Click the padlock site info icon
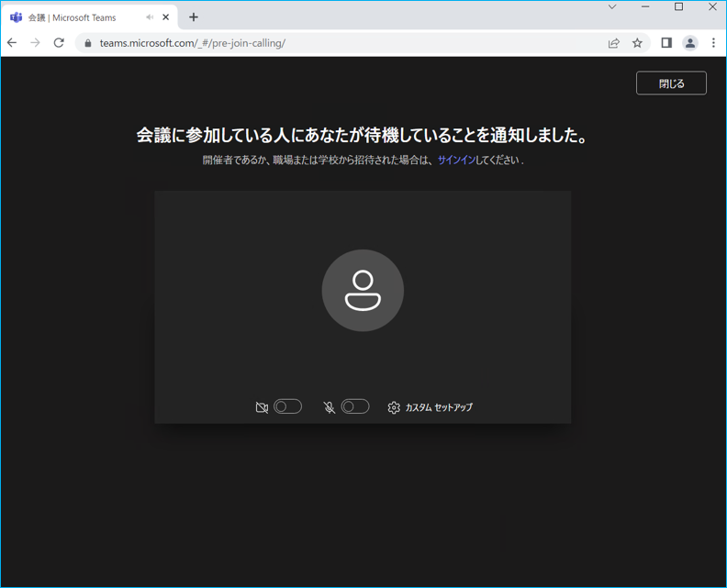 pyautogui.click(x=88, y=43)
